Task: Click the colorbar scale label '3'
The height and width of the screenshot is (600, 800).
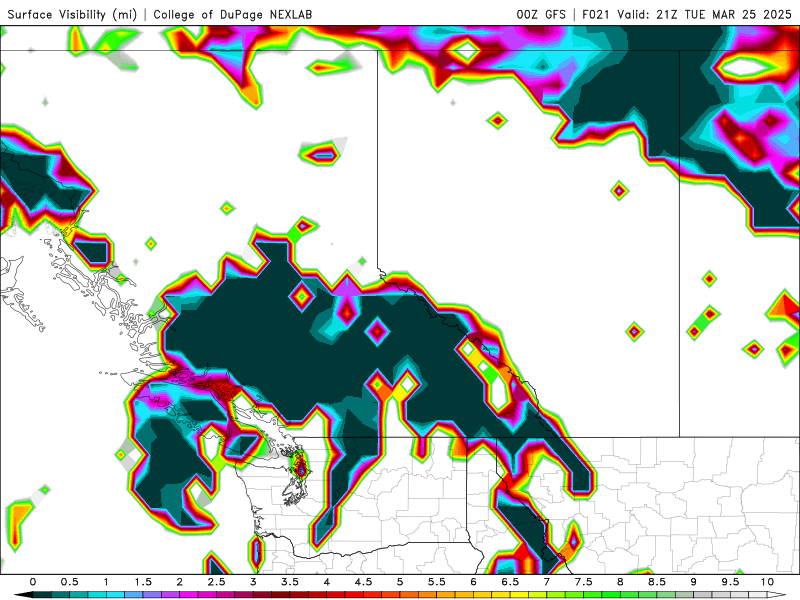Action: pos(253,582)
